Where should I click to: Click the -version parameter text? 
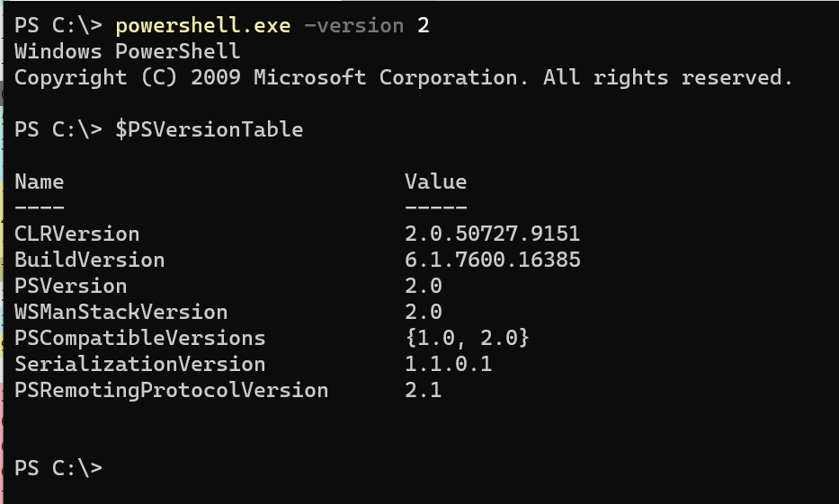coord(353,26)
